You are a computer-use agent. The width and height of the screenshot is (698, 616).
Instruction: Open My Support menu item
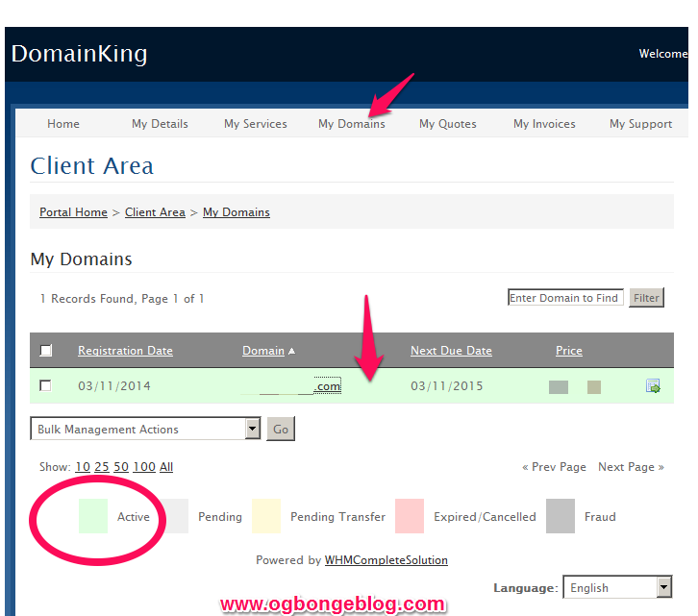coord(640,124)
